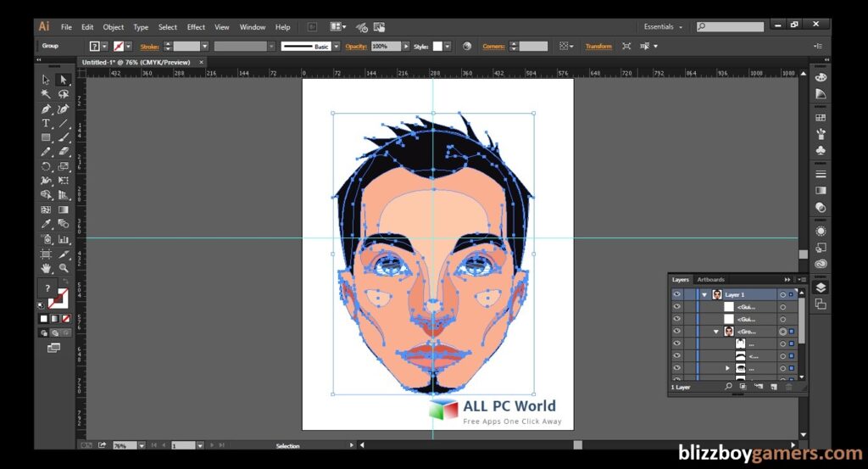Open the Arrange Documents dropdown
Image resolution: width=868 pixels, height=469 pixels.
pyautogui.click(x=337, y=26)
